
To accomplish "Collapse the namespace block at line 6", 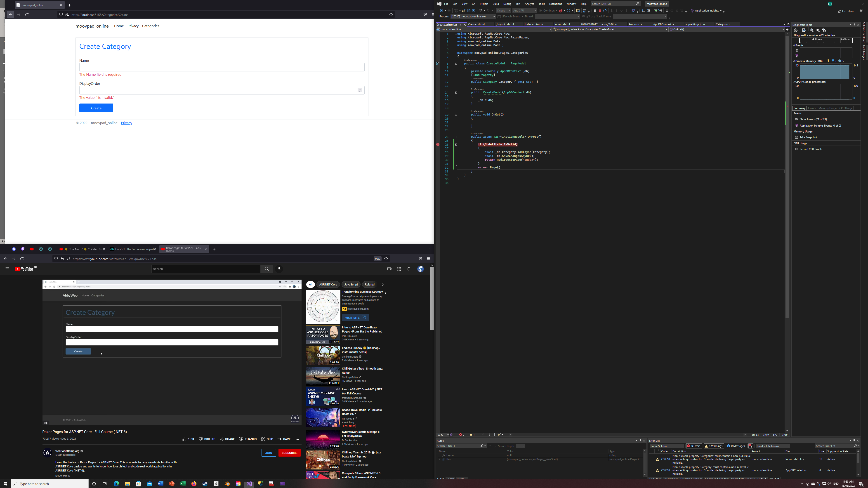I will click(455, 53).
